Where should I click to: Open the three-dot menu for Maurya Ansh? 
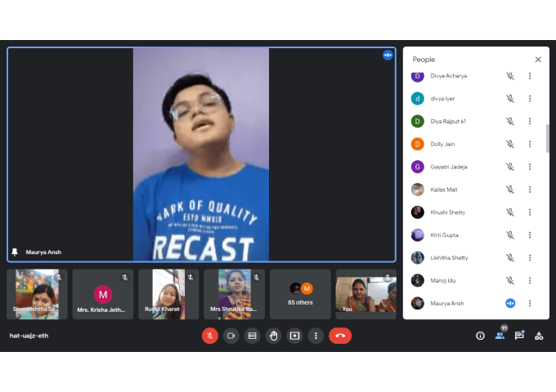coord(530,303)
